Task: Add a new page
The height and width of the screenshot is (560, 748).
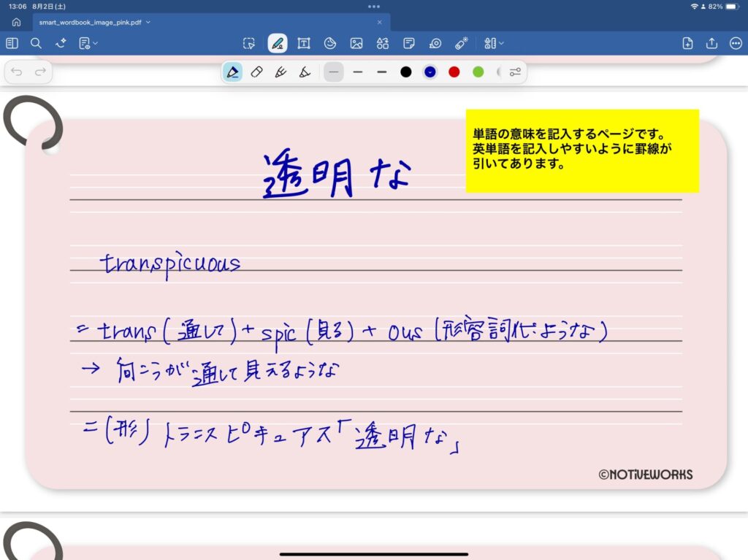Action: [x=687, y=43]
